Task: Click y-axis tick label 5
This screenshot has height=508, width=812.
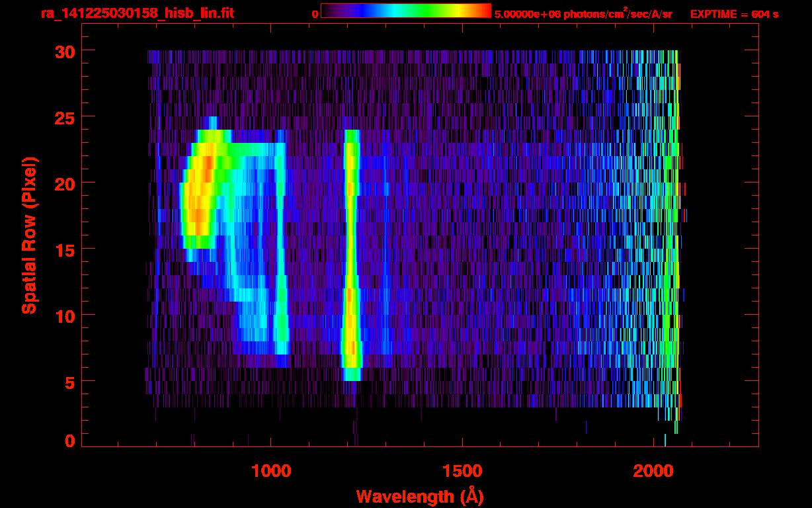Action: [x=70, y=382]
